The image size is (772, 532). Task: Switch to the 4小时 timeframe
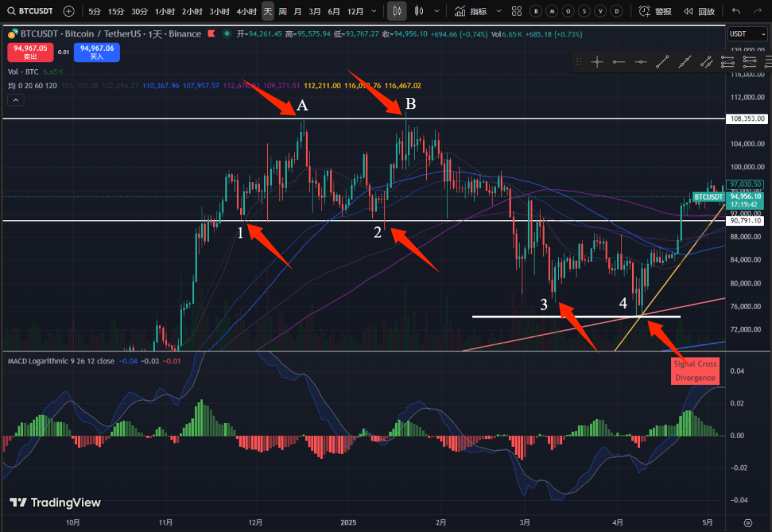247,11
